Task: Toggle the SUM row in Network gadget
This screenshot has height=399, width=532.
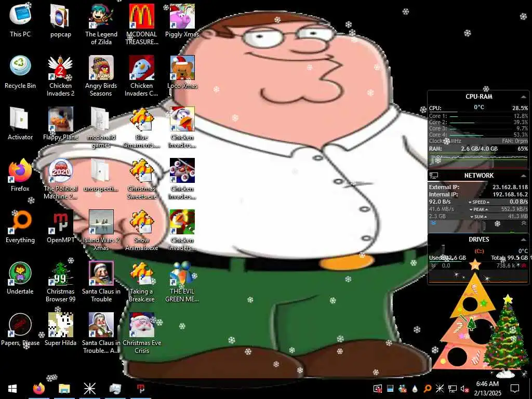Action: [478, 217]
